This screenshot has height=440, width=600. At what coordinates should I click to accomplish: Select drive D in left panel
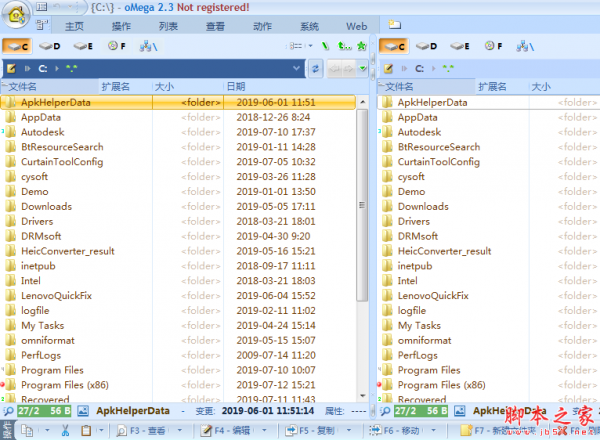pyautogui.click(x=50, y=46)
